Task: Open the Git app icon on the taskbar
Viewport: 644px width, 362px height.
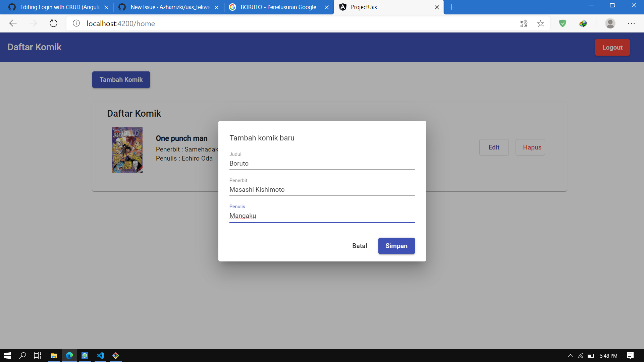Action: click(116, 356)
